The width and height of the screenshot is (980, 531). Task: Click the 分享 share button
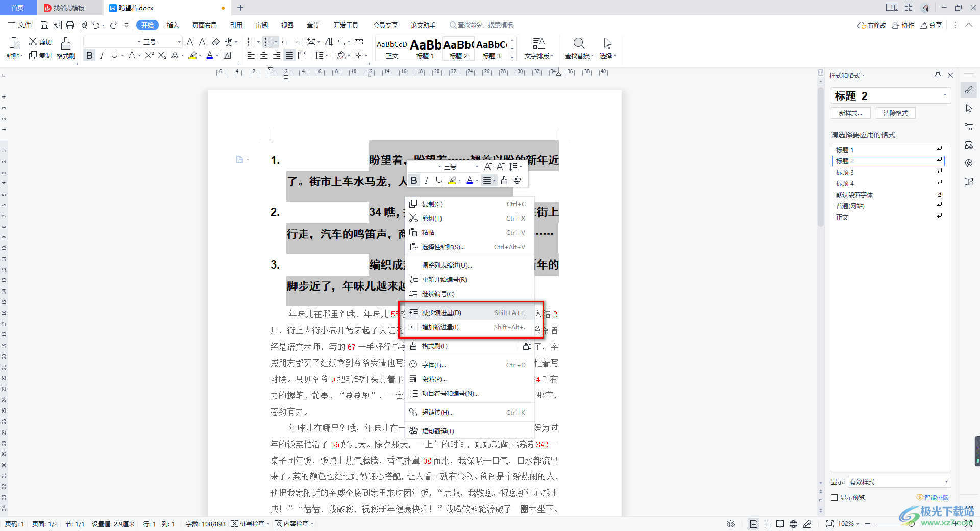(x=931, y=25)
